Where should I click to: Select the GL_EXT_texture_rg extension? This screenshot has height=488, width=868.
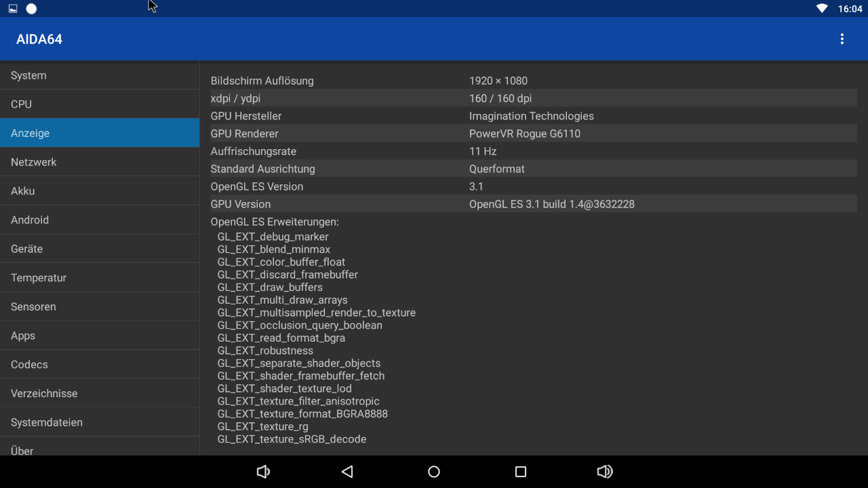[x=262, y=426]
